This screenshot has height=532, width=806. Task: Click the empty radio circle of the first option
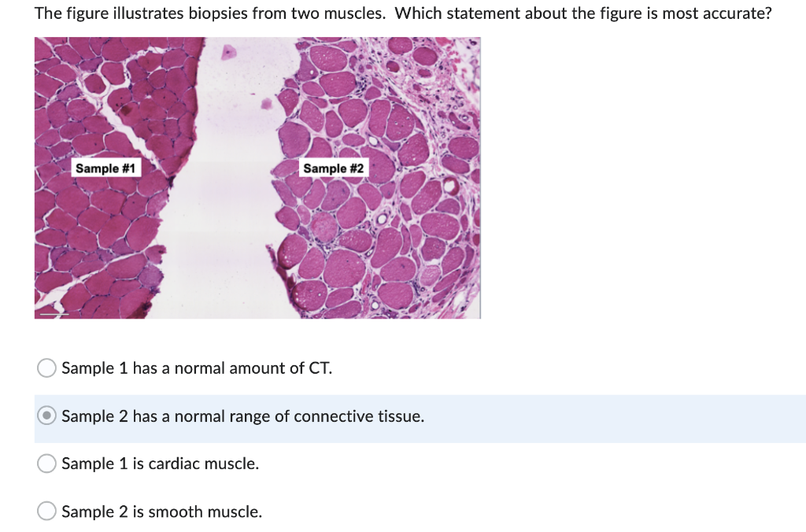[x=46, y=368]
